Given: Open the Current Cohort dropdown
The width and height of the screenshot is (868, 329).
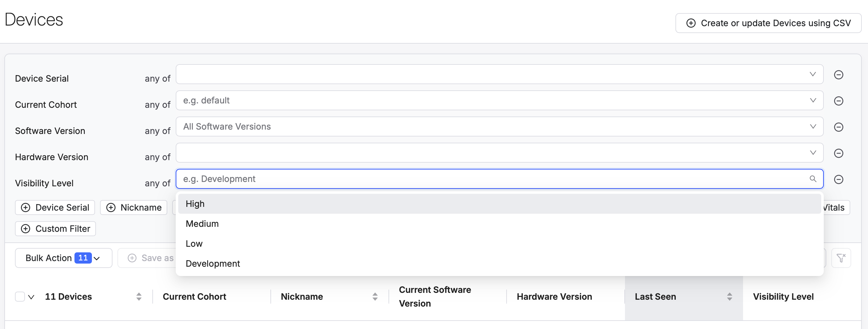Looking at the screenshot, I should [499, 100].
